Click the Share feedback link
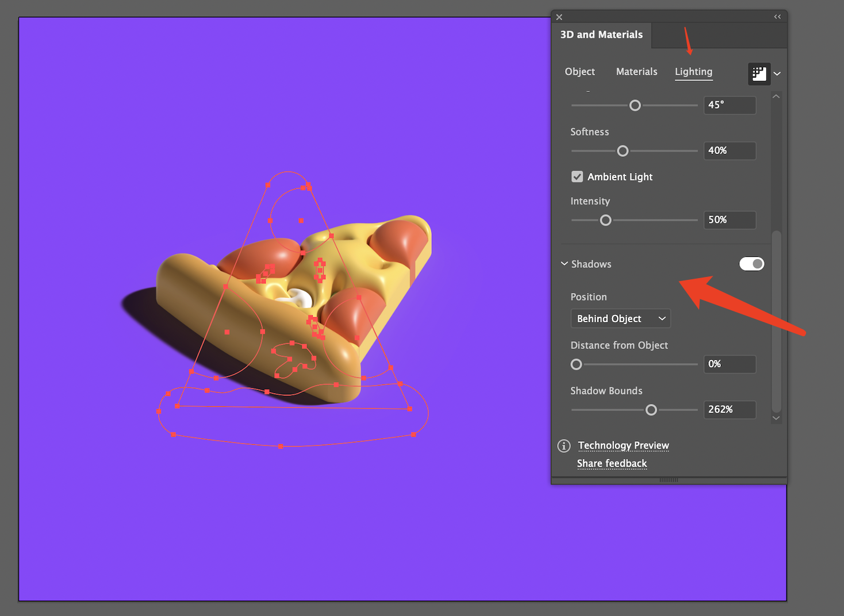The height and width of the screenshot is (616, 844). (x=612, y=464)
